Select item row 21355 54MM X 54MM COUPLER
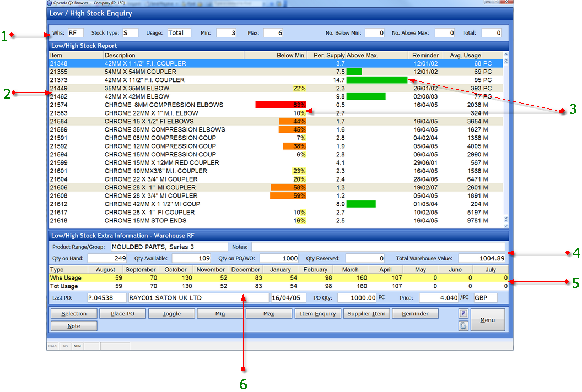 [x=276, y=72]
